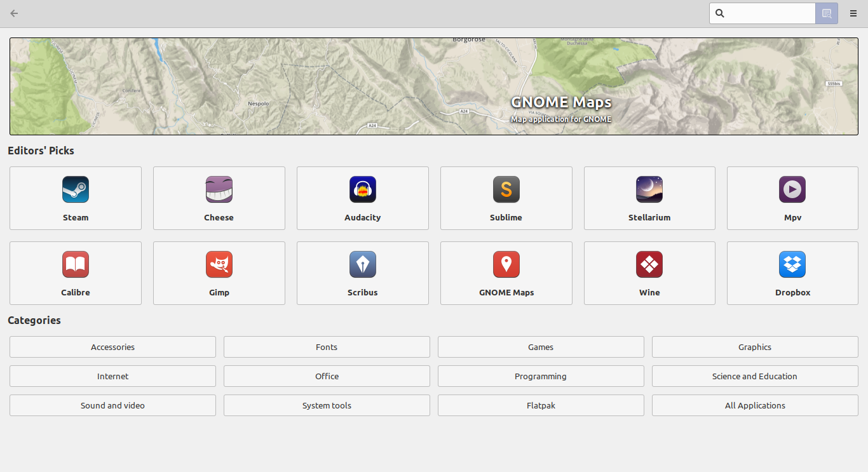
Task: Open the Scribus app tile
Action: pos(363,273)
